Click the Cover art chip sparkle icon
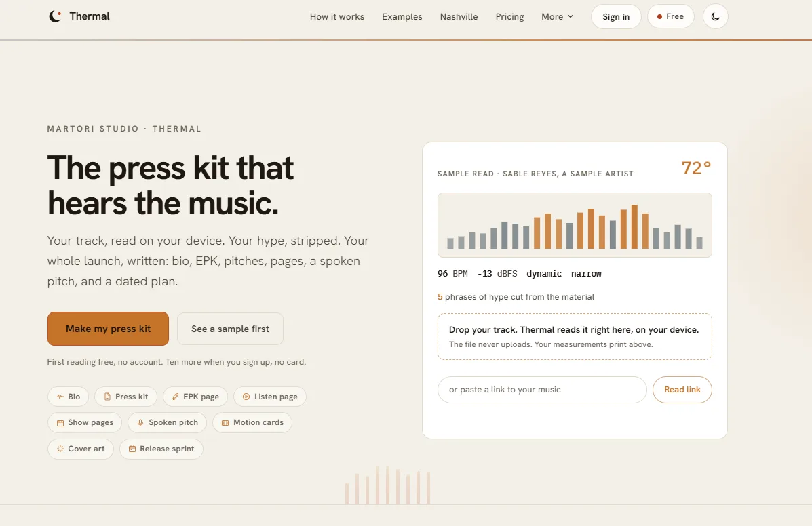The image size is (812, 526). (x=60, y=449)
